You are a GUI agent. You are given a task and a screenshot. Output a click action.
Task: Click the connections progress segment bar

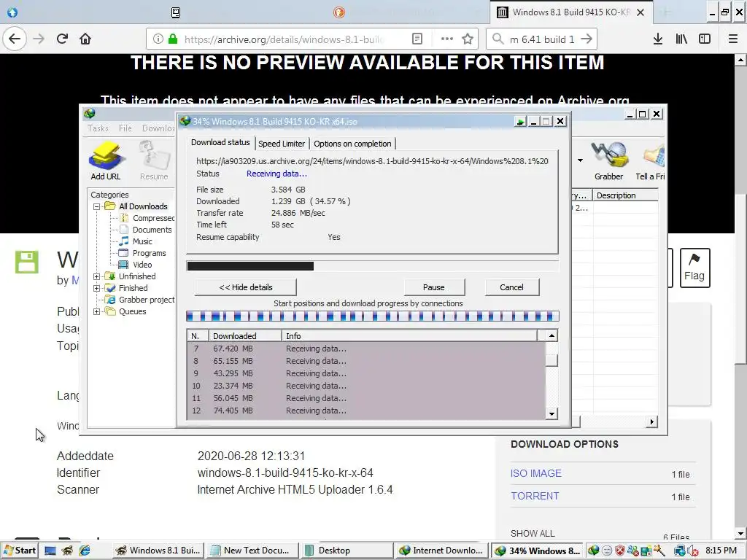372,316
